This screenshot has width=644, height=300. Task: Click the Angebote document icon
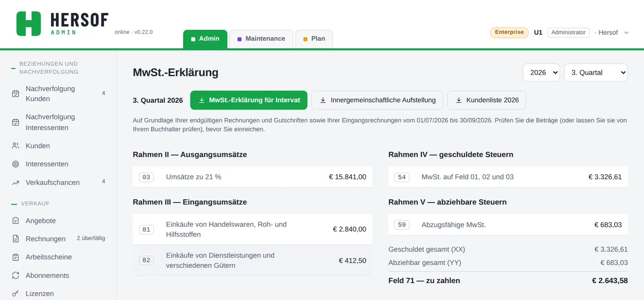[x=16, y=220]
